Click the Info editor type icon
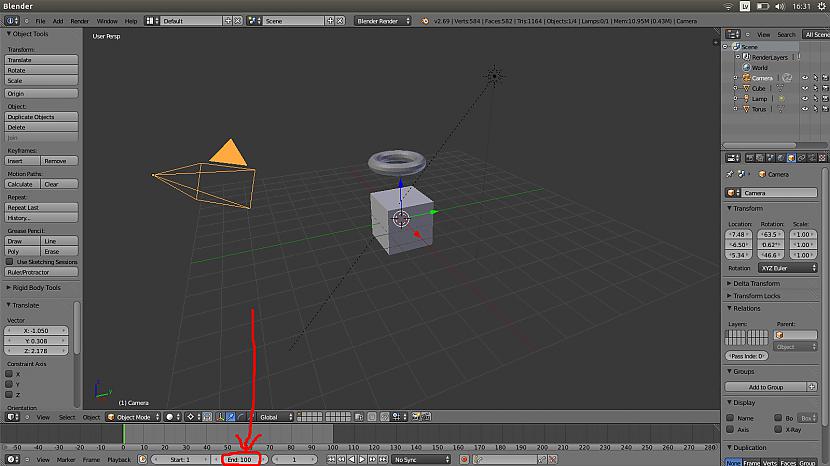Image resolution: width=830 pixels, height=466 pixels. point(12,21)
